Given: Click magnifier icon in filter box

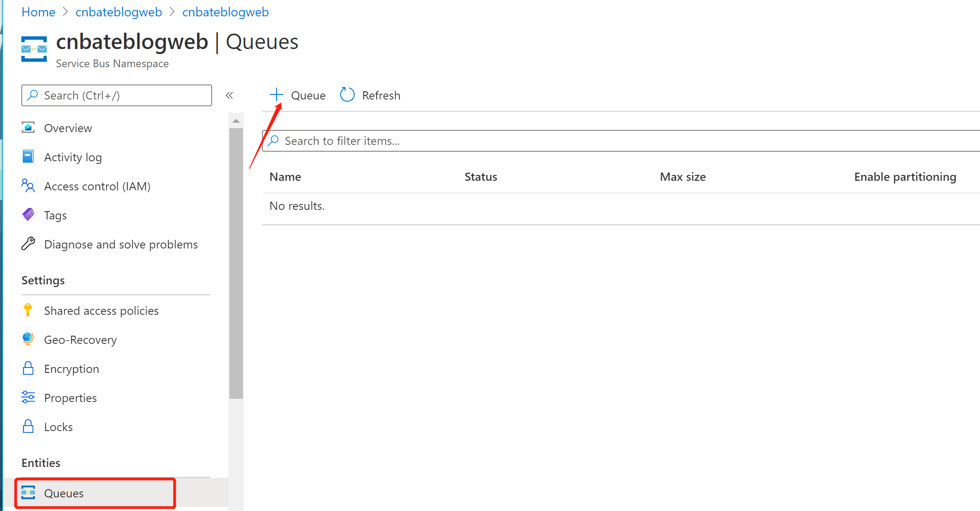Looking at the screenshot, I should point(273,141).
